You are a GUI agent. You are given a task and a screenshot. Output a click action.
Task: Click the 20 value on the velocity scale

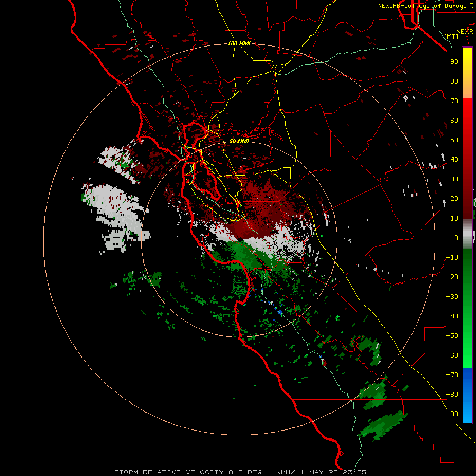(454, 198)
